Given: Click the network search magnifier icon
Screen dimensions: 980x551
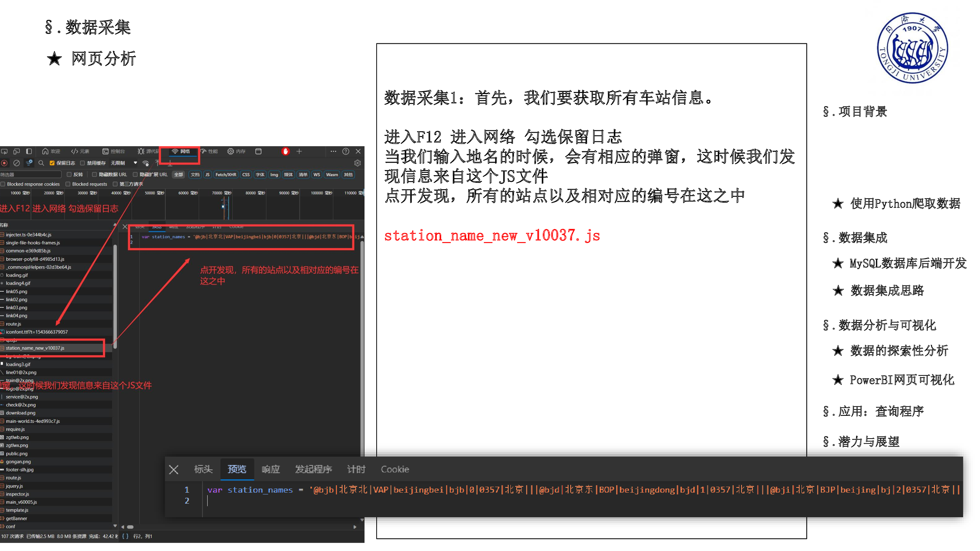Looking at the screenshot, I should coord(41,163).
